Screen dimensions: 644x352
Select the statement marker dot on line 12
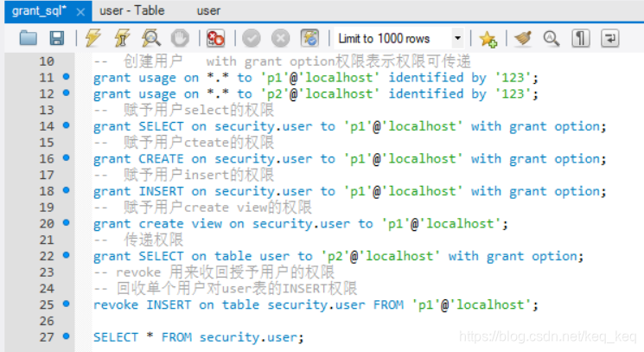(x=66, y=93)
